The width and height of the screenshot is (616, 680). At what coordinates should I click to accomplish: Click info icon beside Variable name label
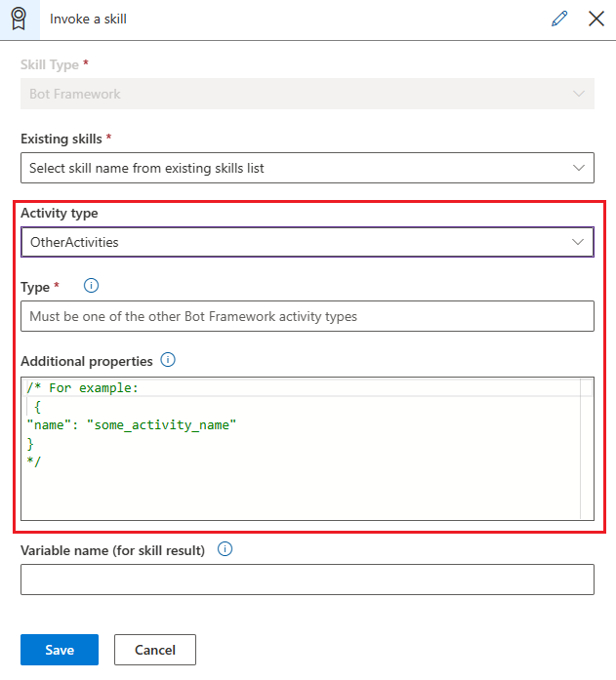coord(225,549)
